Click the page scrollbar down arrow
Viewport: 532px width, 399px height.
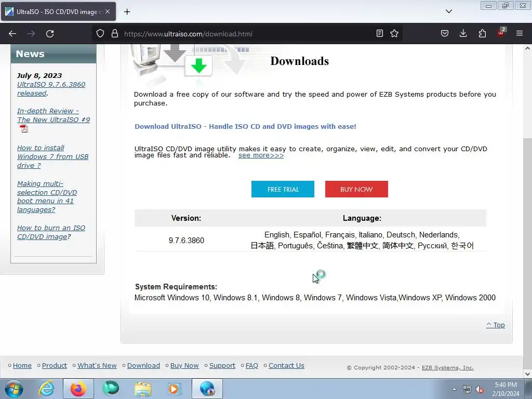tap(527, 374)
